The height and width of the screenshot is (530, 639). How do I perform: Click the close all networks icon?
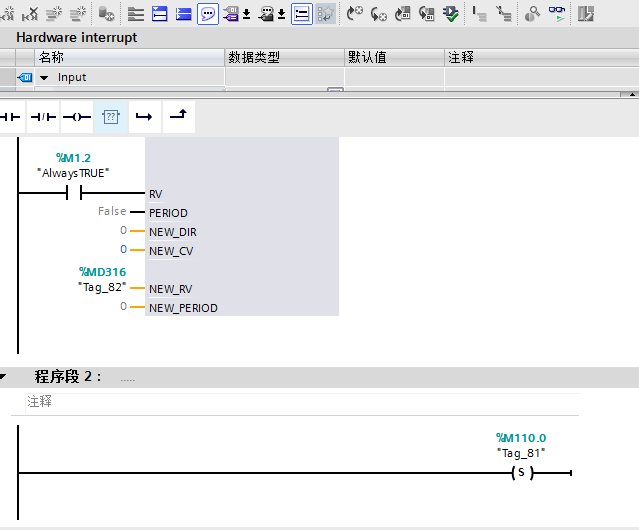pyautogui.click(x=184, y=13)
